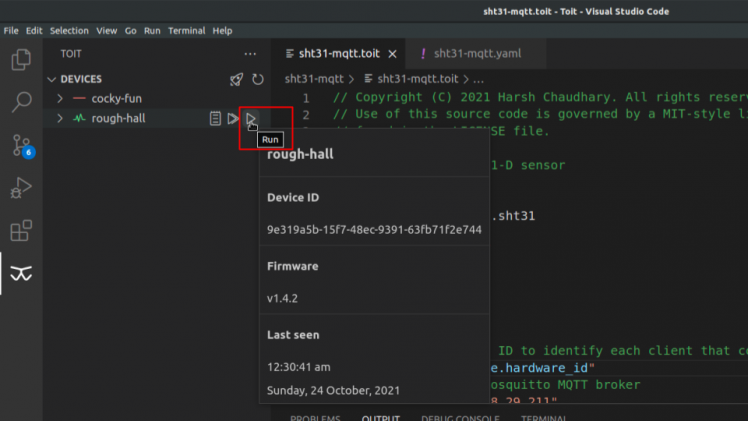Place cursor on code line 1 copyright comment
Viewport: 748px width, 421px height.
point(540,97)
